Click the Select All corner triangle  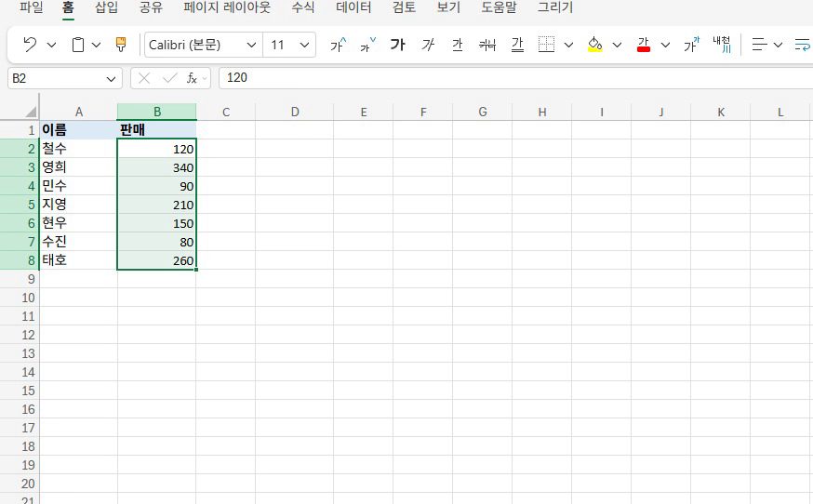point(31,112)
